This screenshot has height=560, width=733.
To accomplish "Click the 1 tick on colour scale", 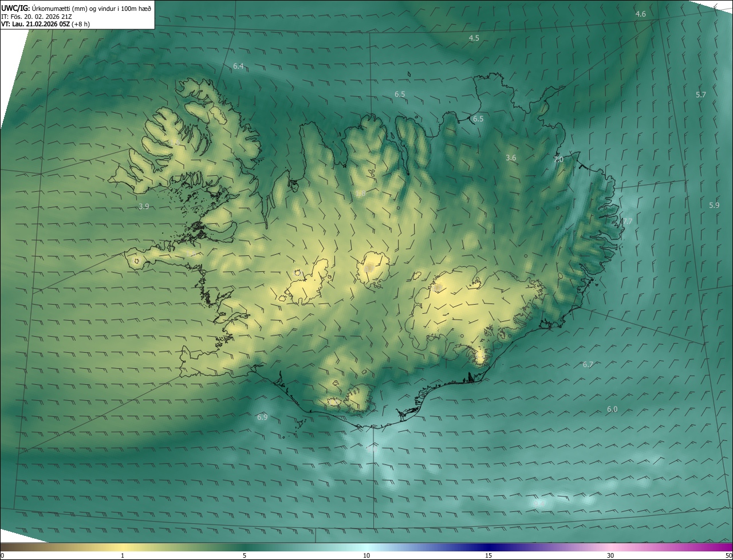I will click(123, 555).
